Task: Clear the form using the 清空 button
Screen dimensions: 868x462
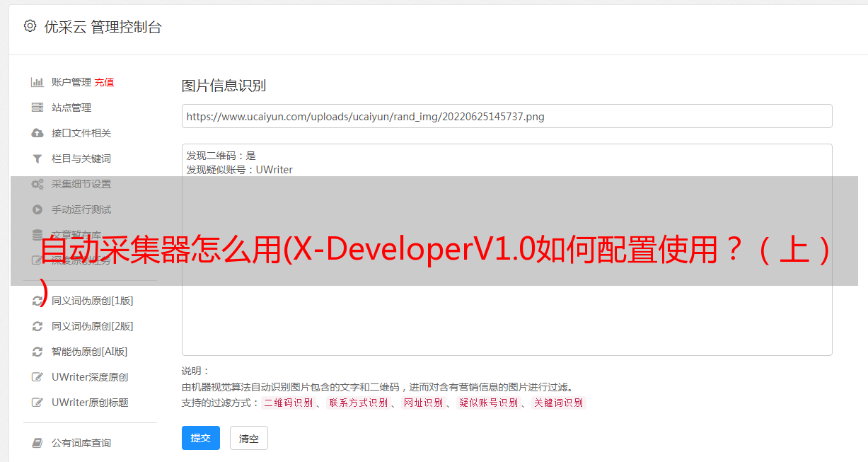Action: coord(249,438)
